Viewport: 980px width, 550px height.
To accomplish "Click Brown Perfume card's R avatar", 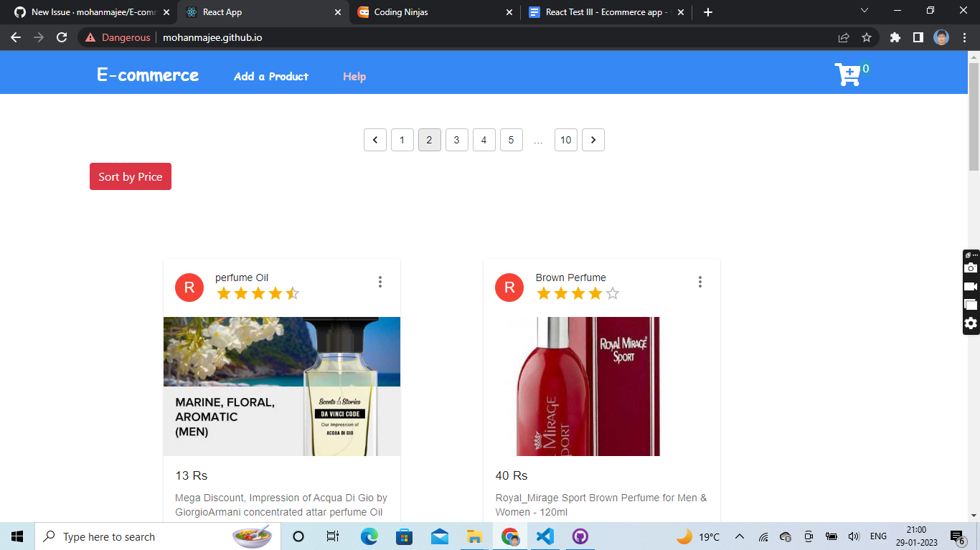I will click(x=509, y=288).
